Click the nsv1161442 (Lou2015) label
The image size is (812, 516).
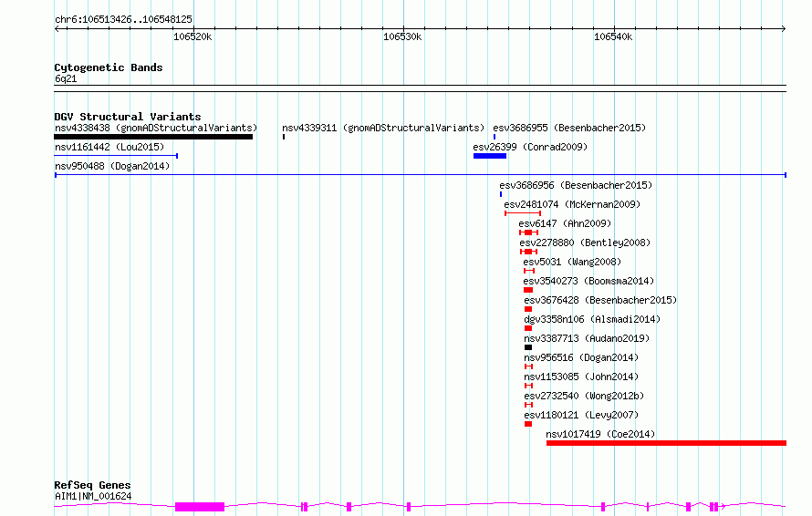(x=109, y=147)
